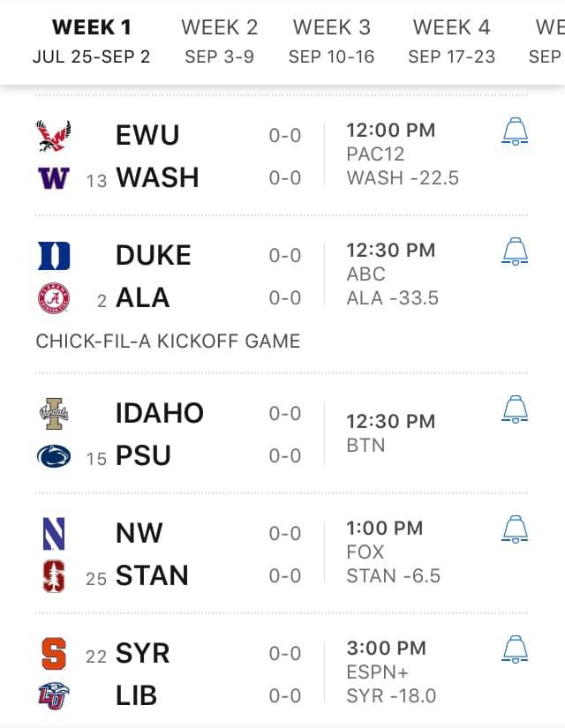This screenshot has height=728, width=565.
Task: Toggle alert bell for IDAHO vs PSU game
Action: pos(515,409)
